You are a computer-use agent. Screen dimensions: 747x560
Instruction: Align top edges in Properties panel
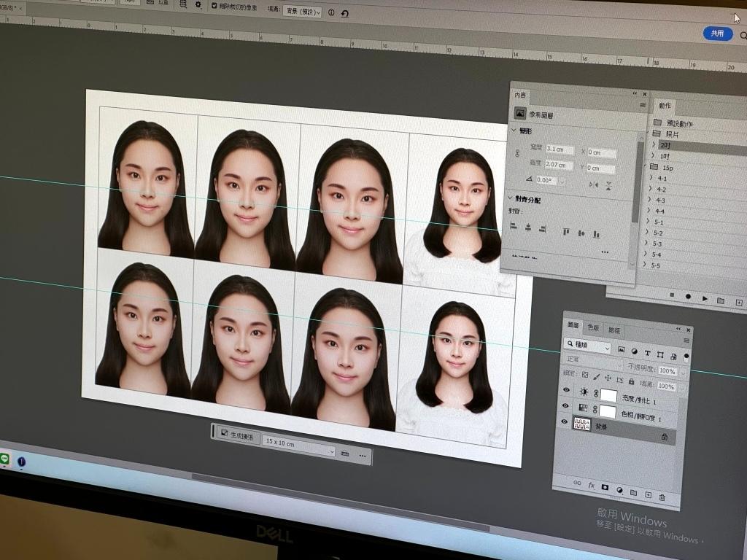566,232
